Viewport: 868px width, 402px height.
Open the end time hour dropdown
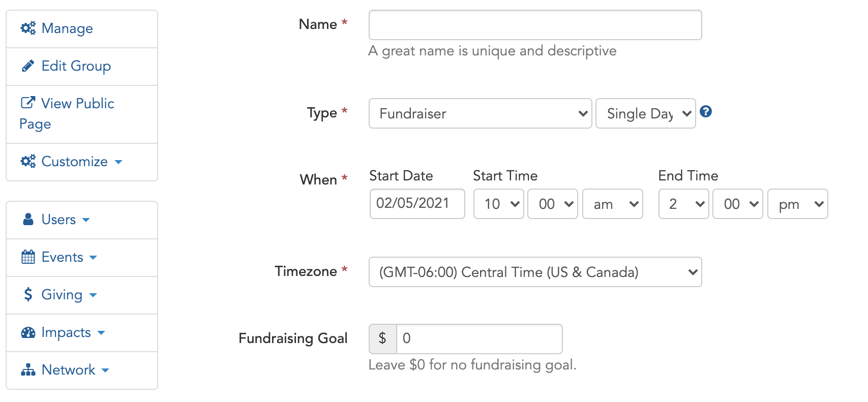683,204
